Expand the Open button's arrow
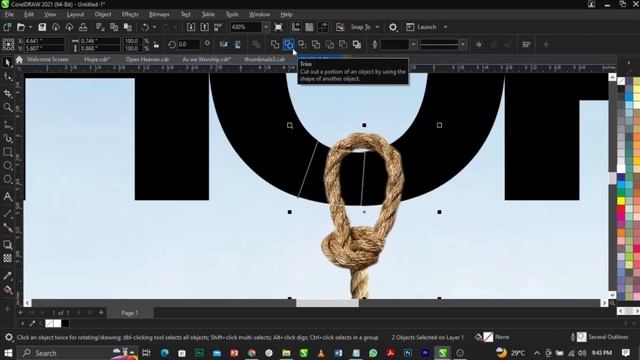Screen dimensions: 640x360 point(30,27)
